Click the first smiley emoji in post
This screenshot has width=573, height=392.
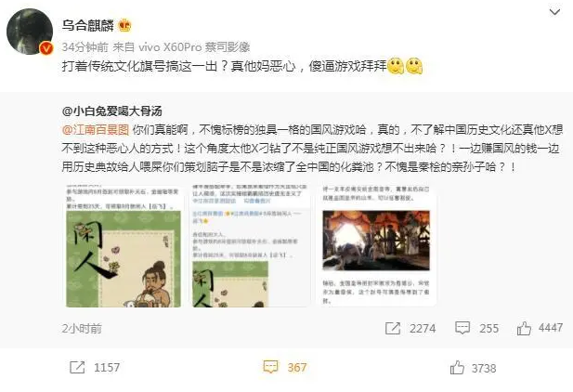point(395,66)
